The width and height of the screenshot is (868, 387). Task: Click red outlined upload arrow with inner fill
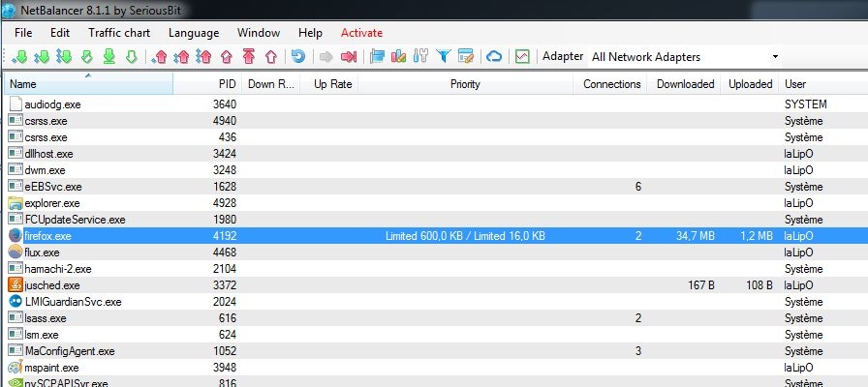(x=227, y=56)
